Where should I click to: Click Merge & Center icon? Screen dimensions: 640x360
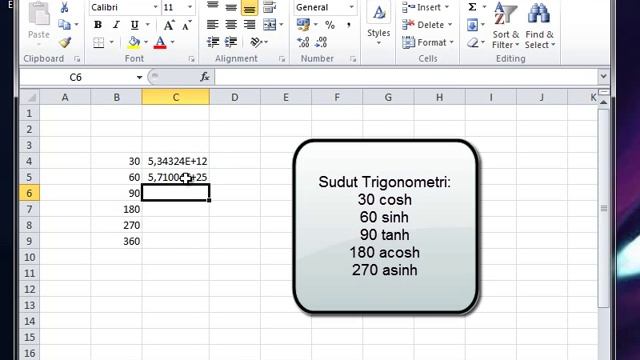pyautogui.click(x=269, y=24)
